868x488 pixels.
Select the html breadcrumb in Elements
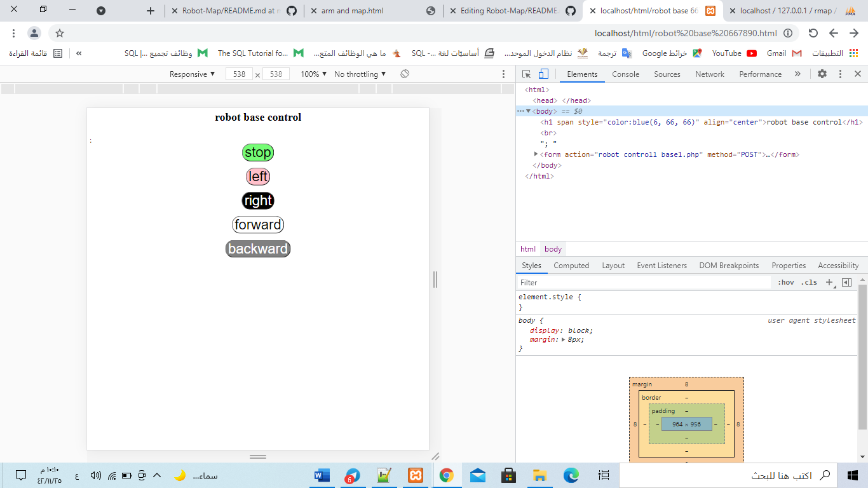(528, 249)
